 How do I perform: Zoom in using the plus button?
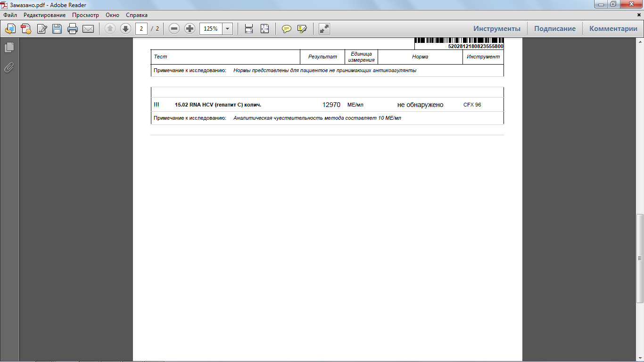tap(190, 29)
